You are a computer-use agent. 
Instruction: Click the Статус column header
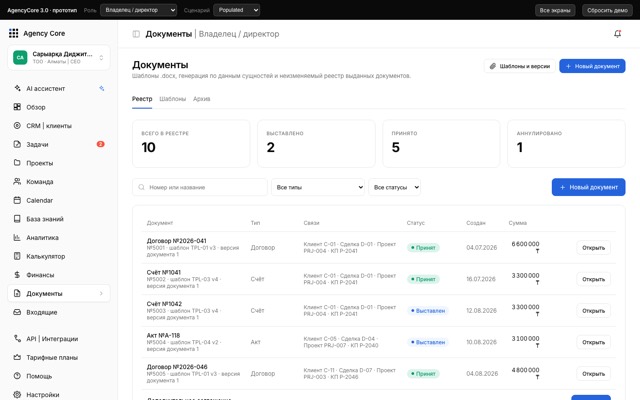click(x=416, y=223)
